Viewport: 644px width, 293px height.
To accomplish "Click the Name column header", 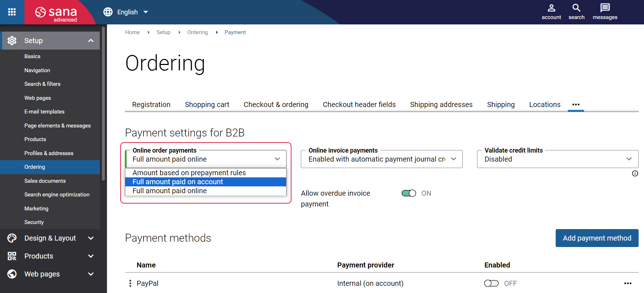I will (146, 265).
